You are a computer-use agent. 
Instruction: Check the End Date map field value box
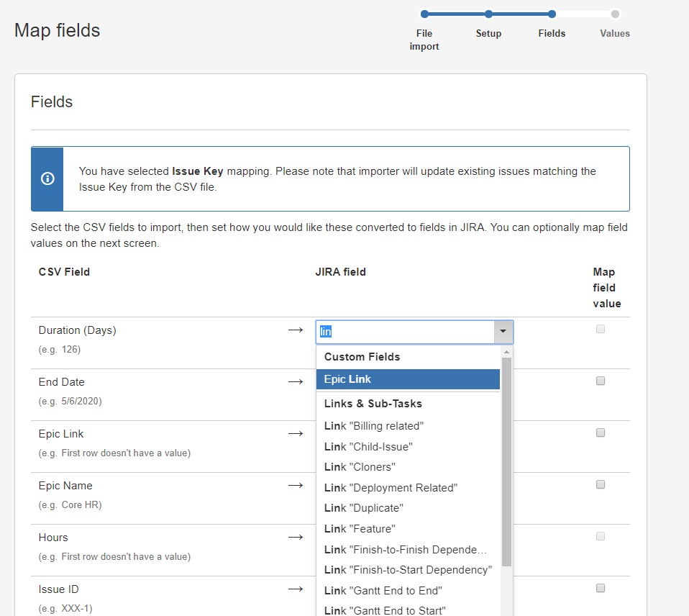[601, 381]
